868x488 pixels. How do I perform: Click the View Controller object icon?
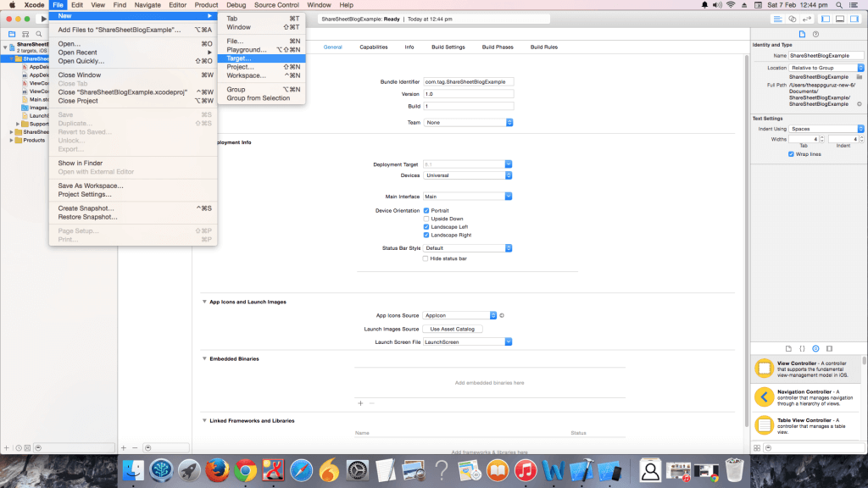764,369
